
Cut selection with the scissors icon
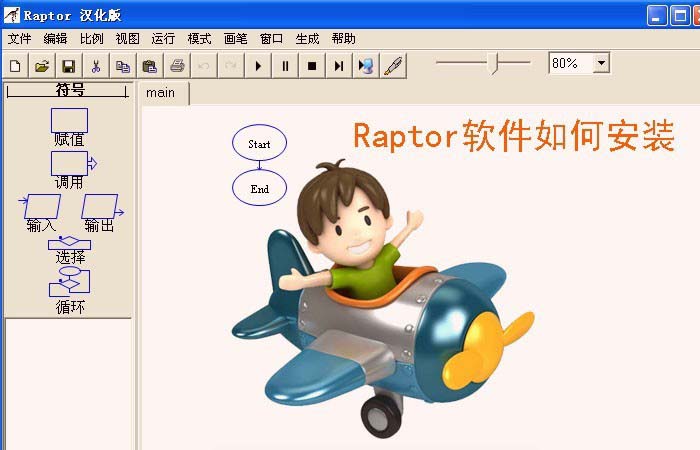[x=96, y=66]
